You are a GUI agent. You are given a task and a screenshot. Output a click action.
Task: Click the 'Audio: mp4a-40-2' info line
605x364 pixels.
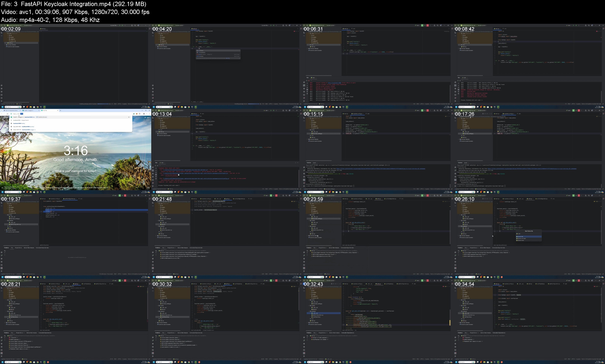50,20
